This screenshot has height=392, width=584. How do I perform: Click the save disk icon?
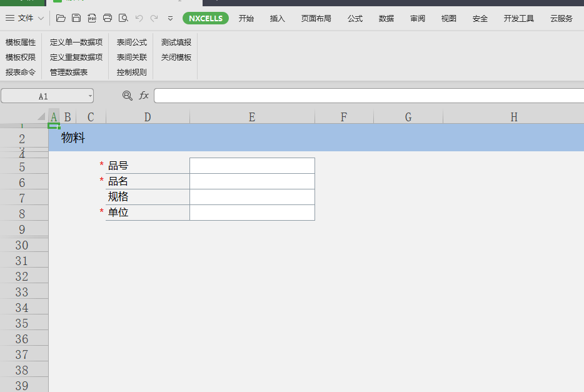(76, 18)
